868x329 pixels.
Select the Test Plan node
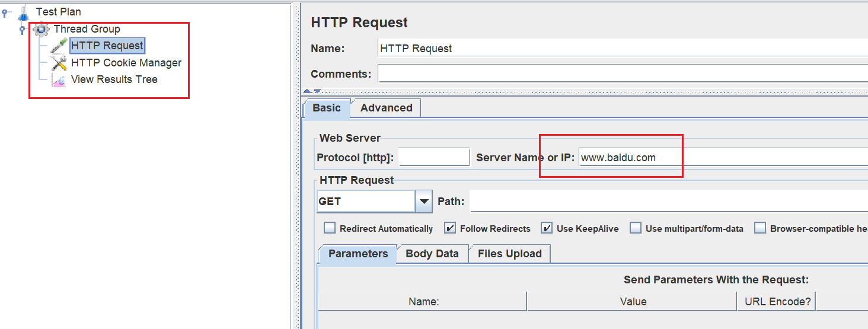click(58, 12)
